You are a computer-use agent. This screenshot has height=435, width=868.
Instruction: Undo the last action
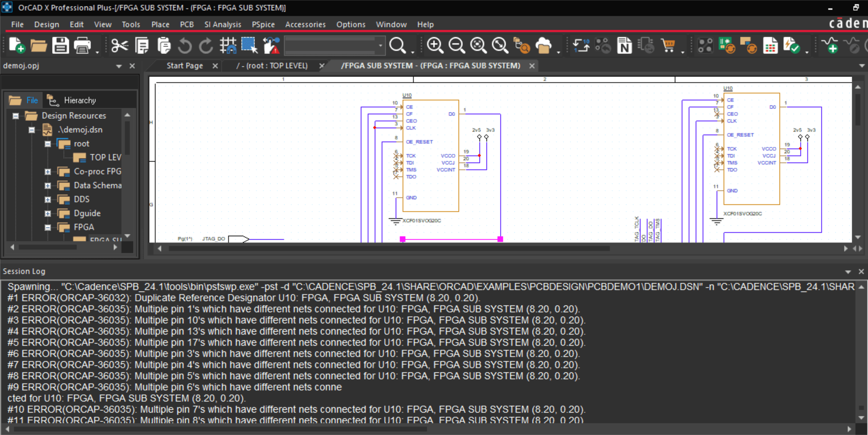(185, 46)
